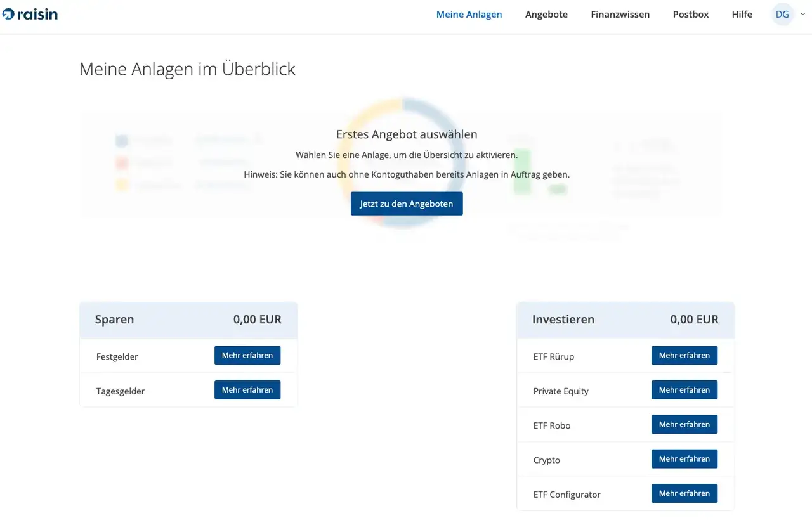Open the Postbox

pyautogui.click(x=691, y=14)
